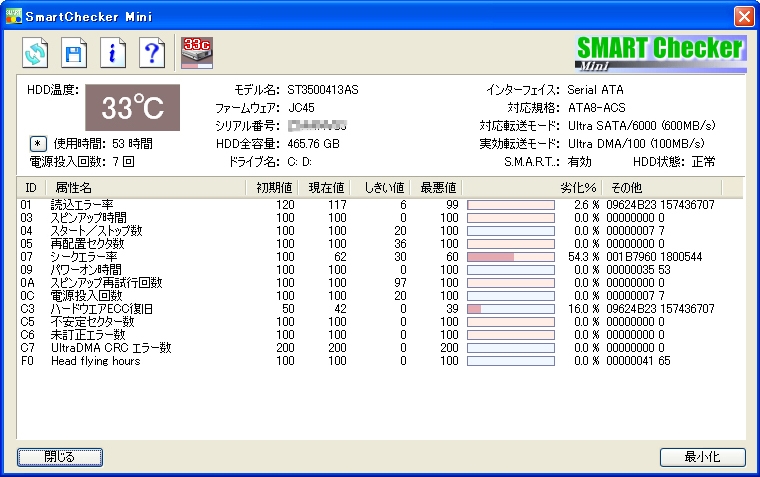This screenshot has height=477, width=760.
Task: Click the save floppy disk icon
Action: pos(74,52)
